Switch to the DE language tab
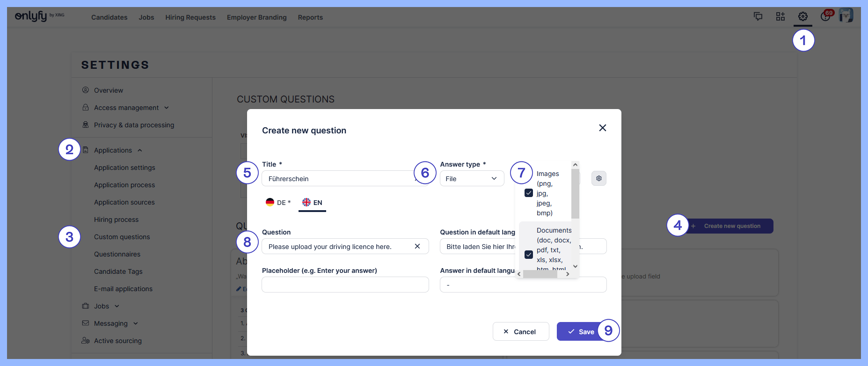Screen dimensions: 868x366 coord(278,203)
